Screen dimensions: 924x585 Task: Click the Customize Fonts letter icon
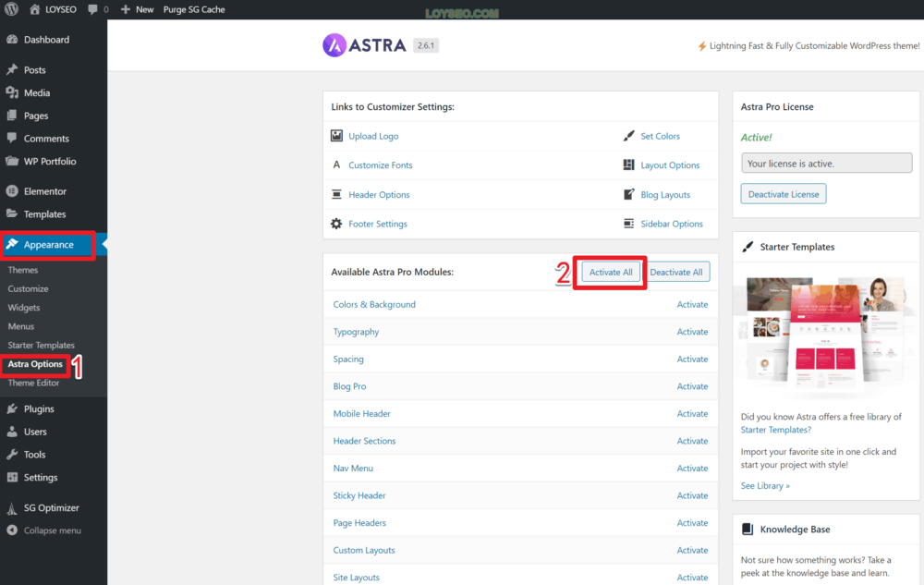(336, 165)
